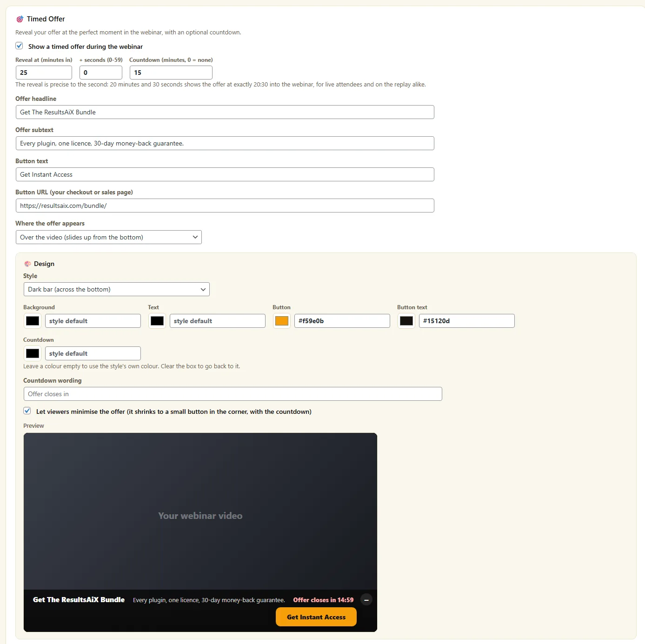
Task: Click the preview subtext 'Every plugin, one licence'
Action: (x=209, y=600)
